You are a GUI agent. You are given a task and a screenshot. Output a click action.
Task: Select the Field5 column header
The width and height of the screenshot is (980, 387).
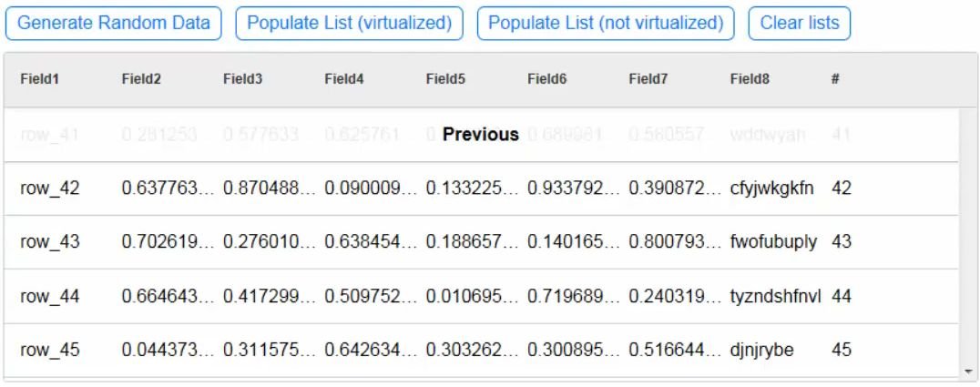pyautogui.click(x=445, y=79)
